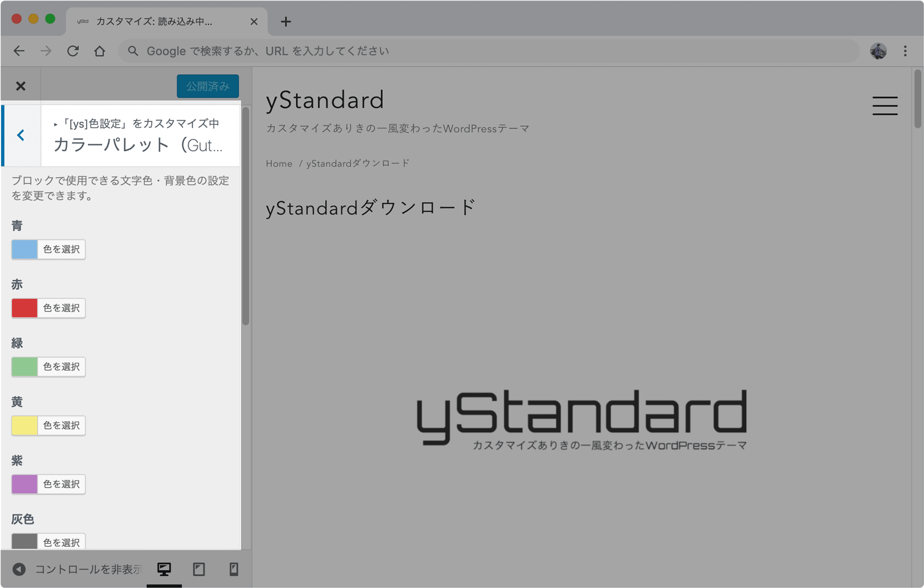Click the browser forward arrow
The width and height of the screenshot is (924, 588).
pyautogui.click(x=46, y=51)
